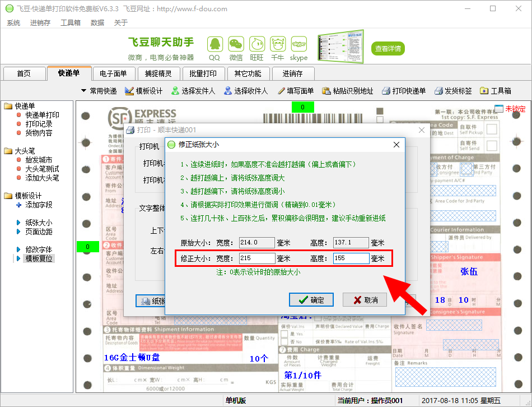The height and width of the screenshot is (407, 532).
Task: Select 页面边距 in the sidebar tree
Action: [x=39, y=232]
